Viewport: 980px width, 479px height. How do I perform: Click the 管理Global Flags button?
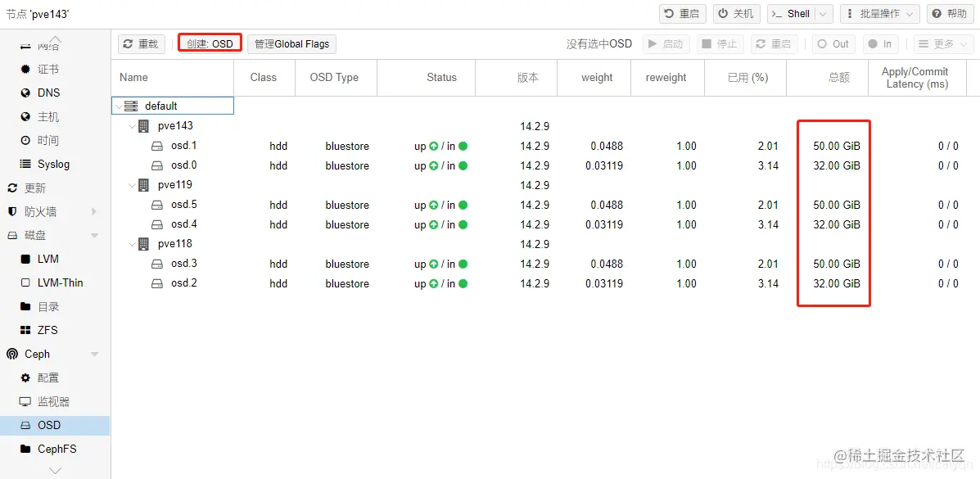(x=292, y=43)
